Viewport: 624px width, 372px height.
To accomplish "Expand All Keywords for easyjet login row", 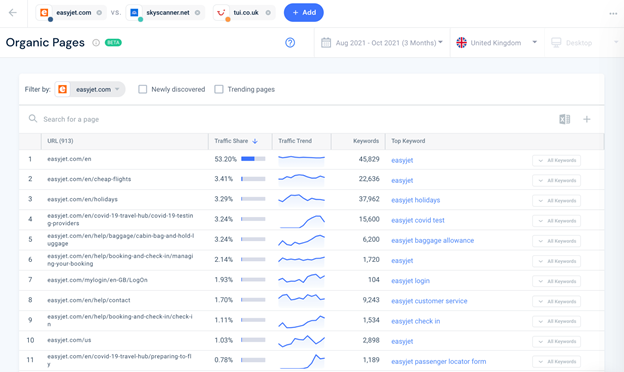I will coord(556,281).
